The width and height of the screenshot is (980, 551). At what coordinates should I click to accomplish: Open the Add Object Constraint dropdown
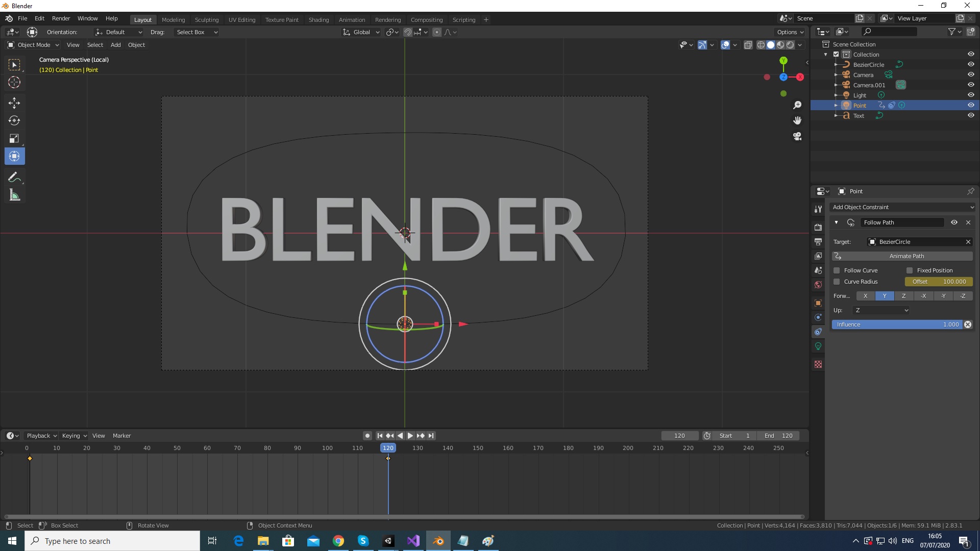tap(902, 207)
